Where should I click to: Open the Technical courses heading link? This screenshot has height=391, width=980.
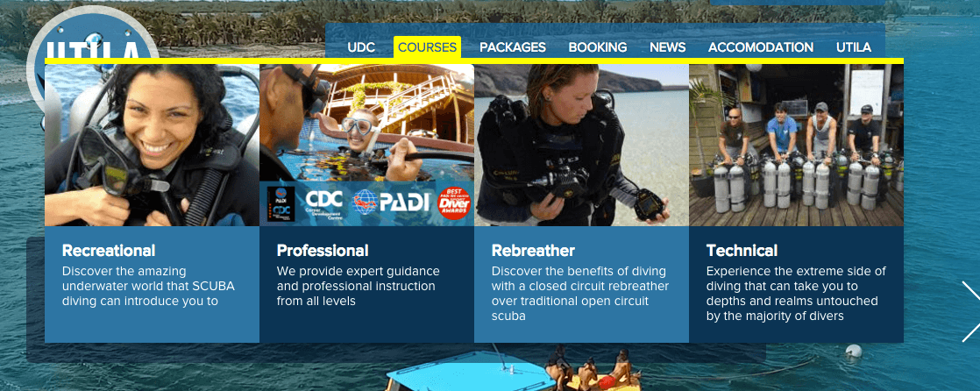pos(742,251)
